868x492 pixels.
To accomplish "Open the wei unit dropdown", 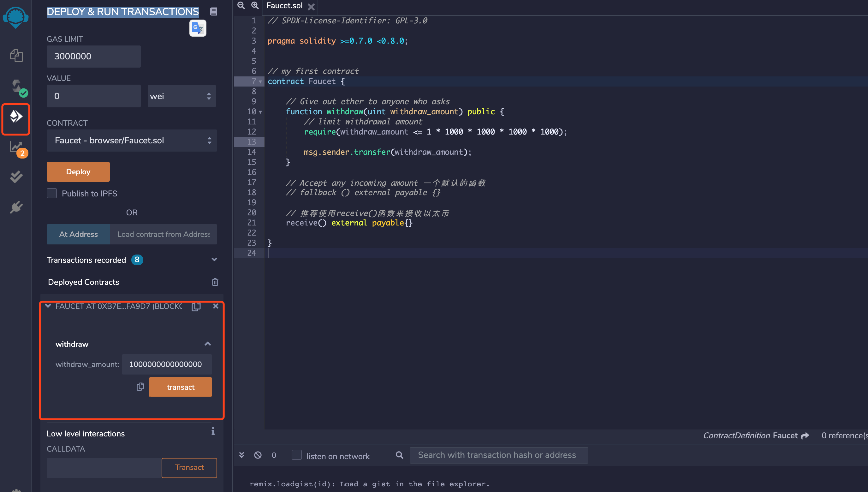I will (181, 96).
